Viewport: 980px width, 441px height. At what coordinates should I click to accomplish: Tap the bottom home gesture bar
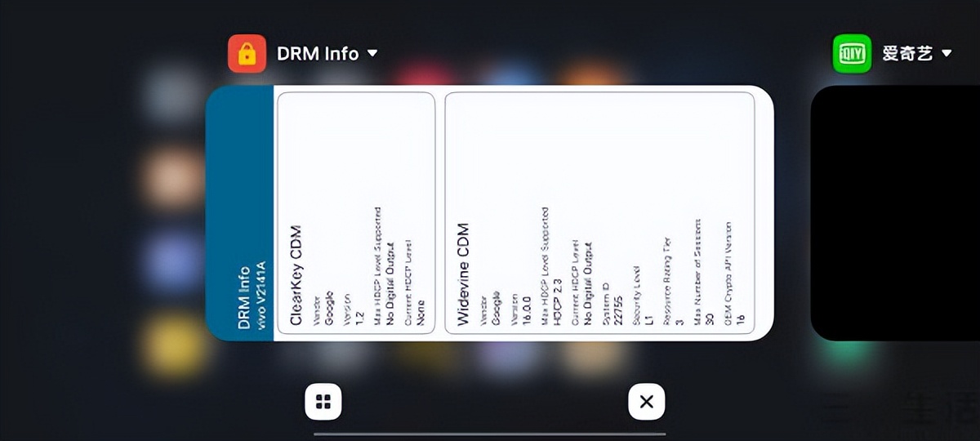tap(490, 434)
